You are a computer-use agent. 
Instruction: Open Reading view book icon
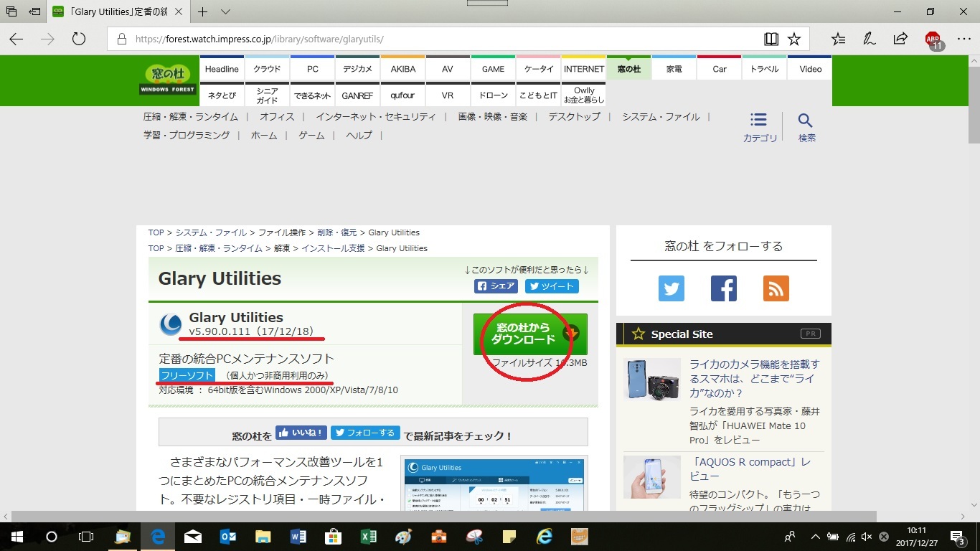click(771, 39)
